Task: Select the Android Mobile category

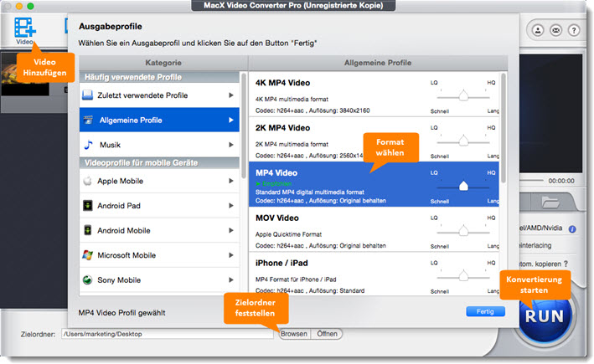Action: click(159, 230)
